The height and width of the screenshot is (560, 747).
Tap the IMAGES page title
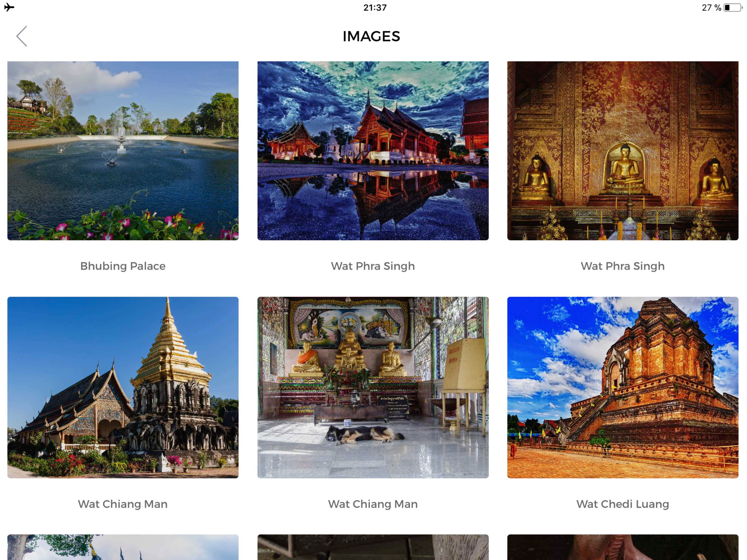[371, 36]
